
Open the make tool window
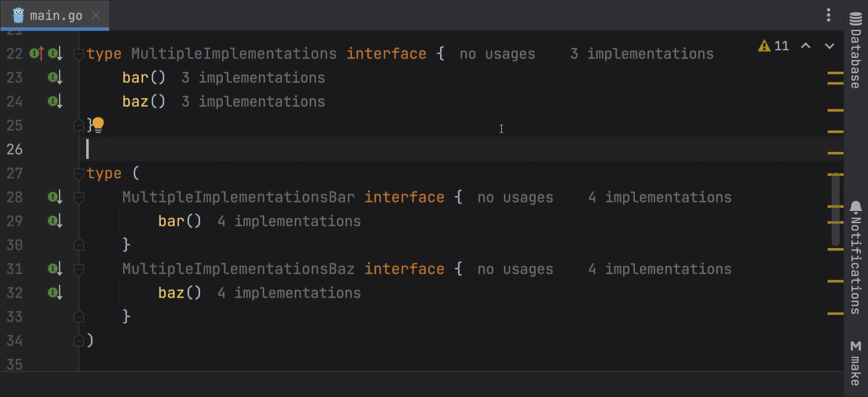pyautogui.click(x=856, y=363)
